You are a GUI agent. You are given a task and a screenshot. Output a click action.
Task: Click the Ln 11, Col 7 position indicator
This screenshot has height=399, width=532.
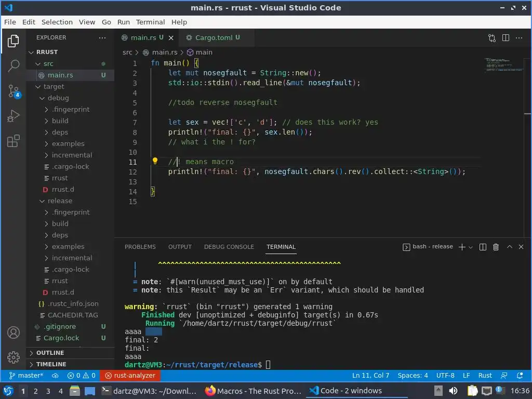point(370,375)
